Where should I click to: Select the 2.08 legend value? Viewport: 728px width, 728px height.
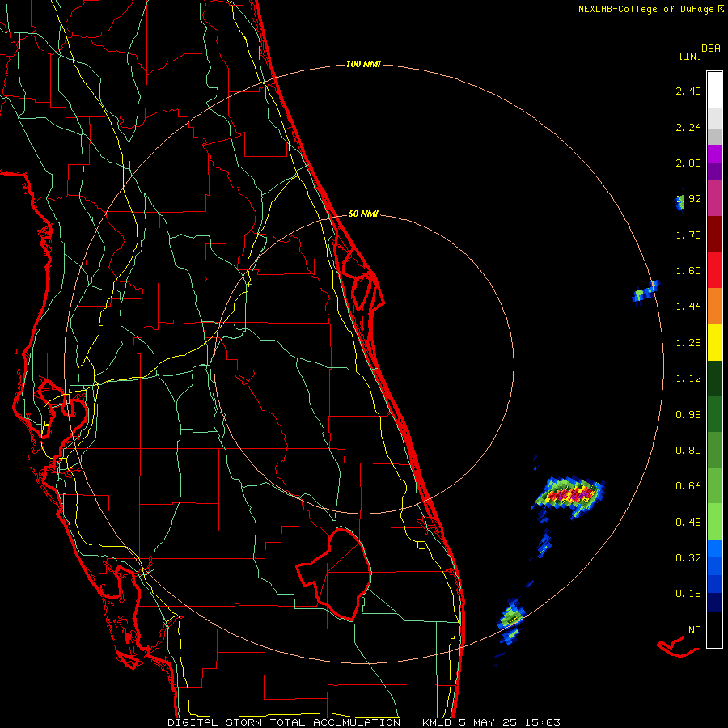point(688,163)
